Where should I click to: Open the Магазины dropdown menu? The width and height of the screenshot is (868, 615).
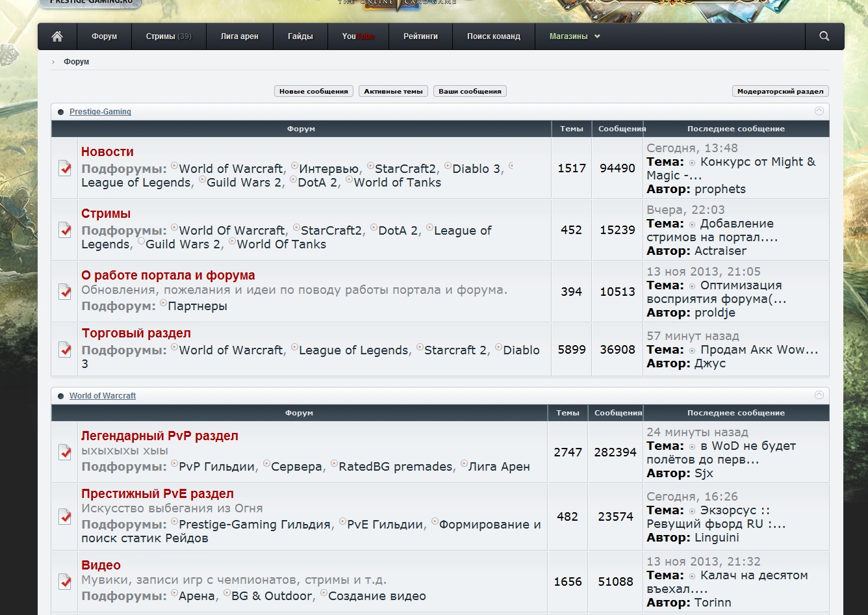click(574, 36)
